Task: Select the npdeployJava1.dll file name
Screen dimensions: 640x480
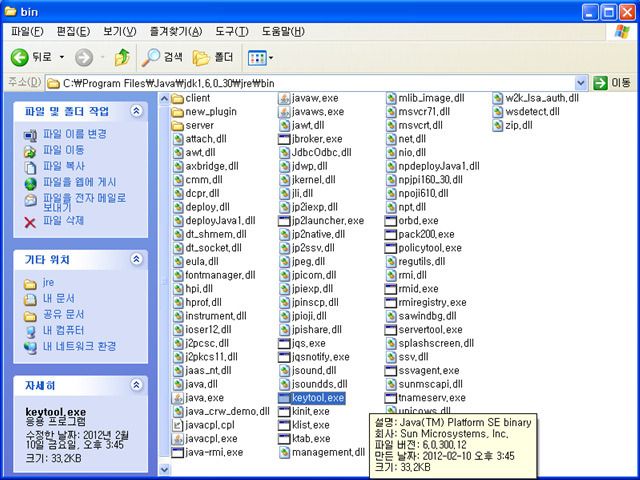Action: [439, 167]
